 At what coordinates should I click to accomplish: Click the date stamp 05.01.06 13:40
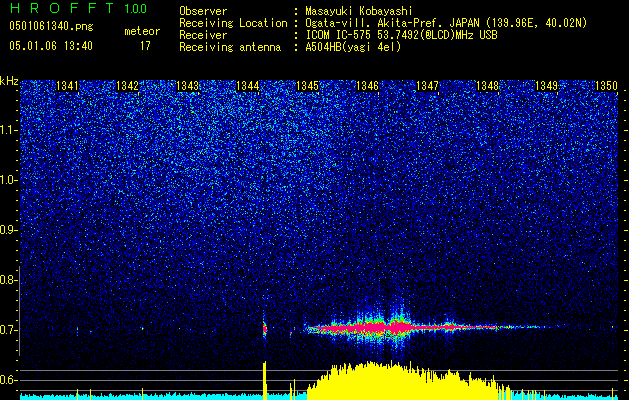pos(51,46)
